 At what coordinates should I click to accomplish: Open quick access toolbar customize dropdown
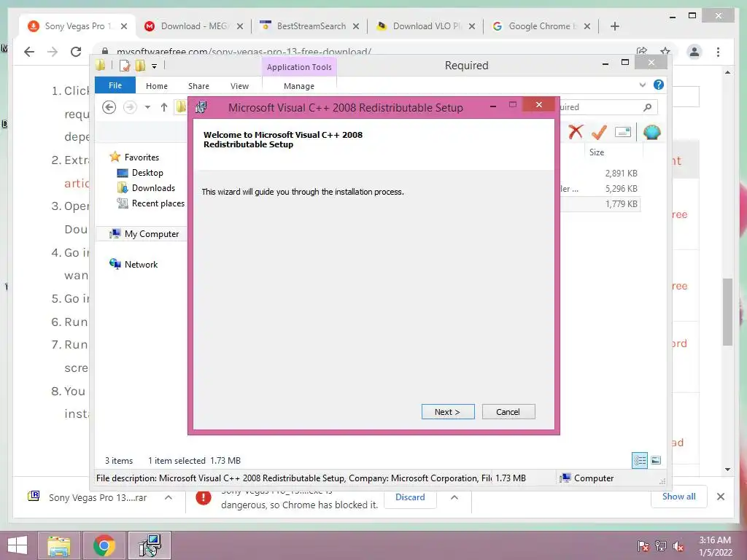tap(155, 66)
